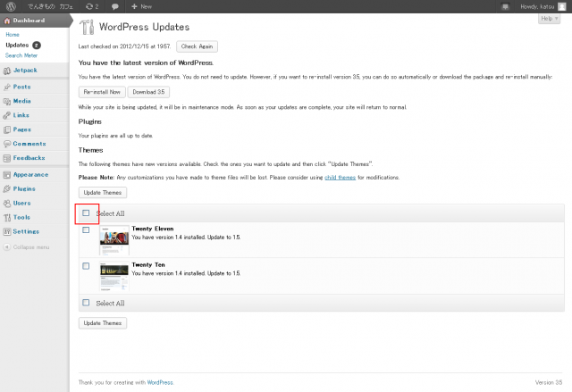Click the WordPress logo in admin bar

(x=11, y=6)
